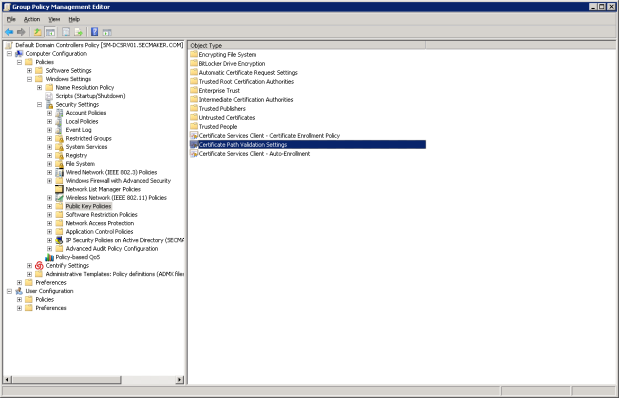Collapse the User Configuration node
This screenshot has height=398, width=619.
tap(9, 291)
